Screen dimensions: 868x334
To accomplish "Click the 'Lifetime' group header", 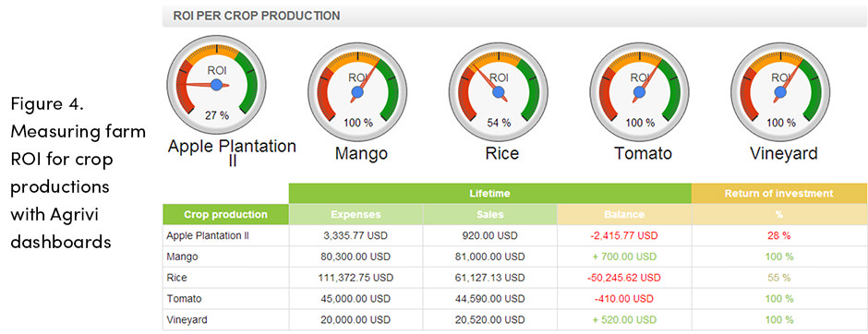I will (x=490, y=194).
